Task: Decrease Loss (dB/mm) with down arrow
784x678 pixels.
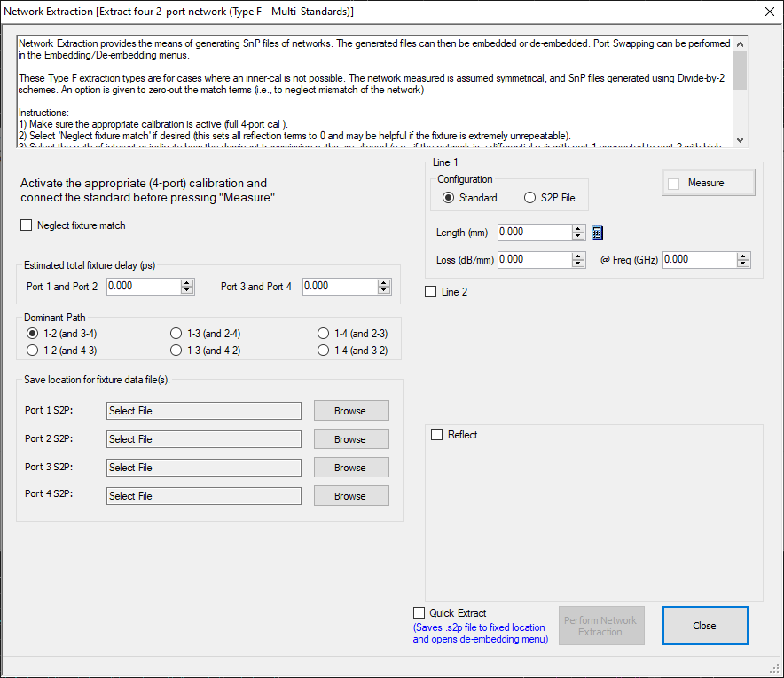Action: click(x=578, y=264)
